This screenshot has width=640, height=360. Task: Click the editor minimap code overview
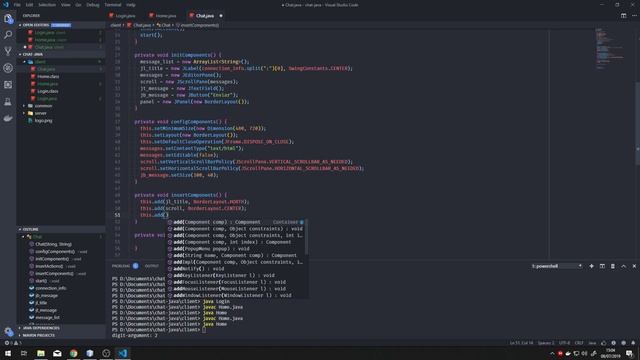pyautogui.click(x=610, y=49)
